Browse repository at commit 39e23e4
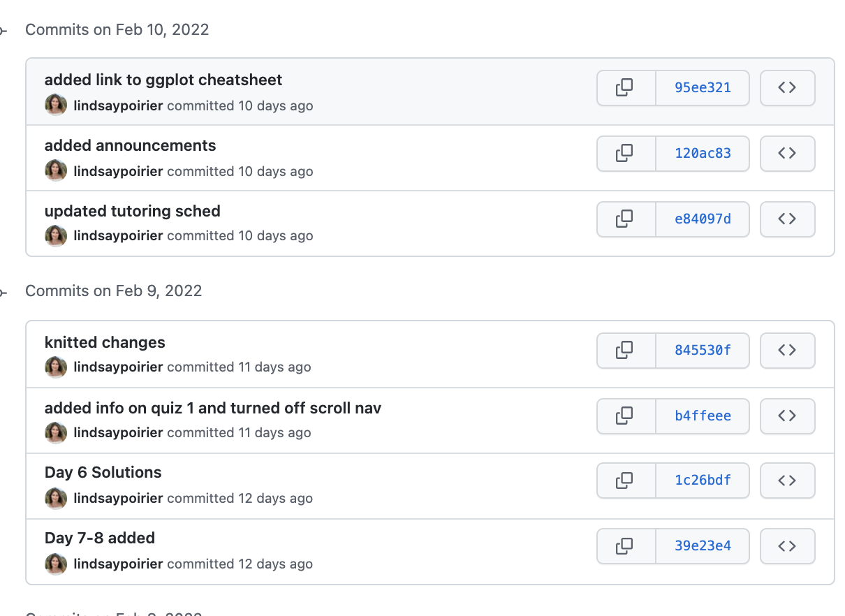Image resolution: width=845 pixels, height=616 pixels. 787,546
